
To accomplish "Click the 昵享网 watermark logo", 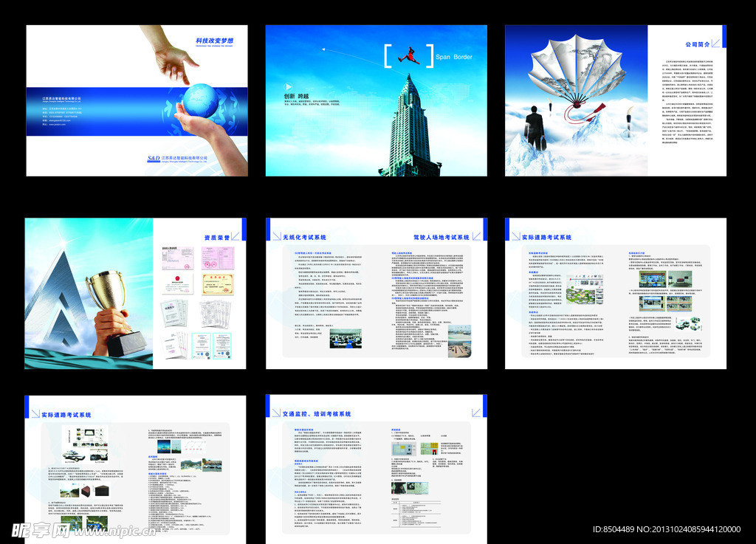I will (40, 528).
